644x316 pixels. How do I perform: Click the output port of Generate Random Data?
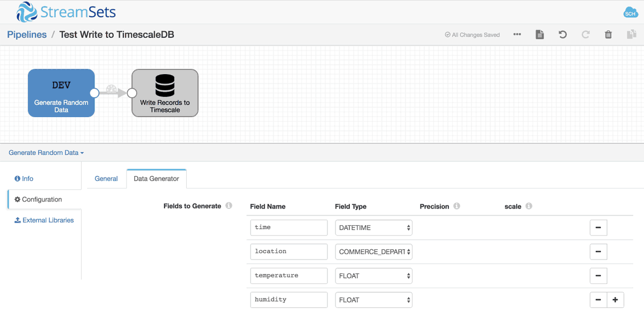[x=94, y=93]
